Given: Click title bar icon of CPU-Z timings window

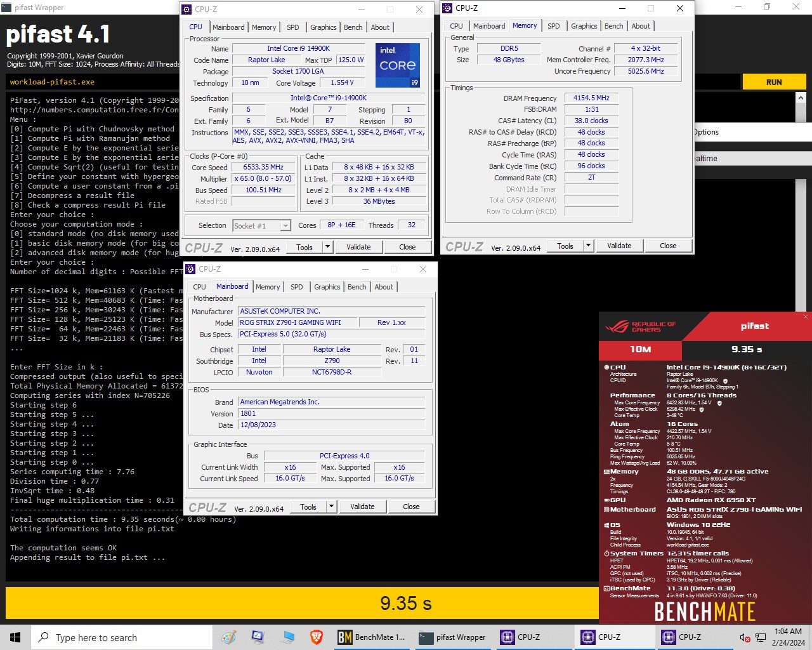Looking at the screenshot, I should pyautogui.click(x=447, y=8).
